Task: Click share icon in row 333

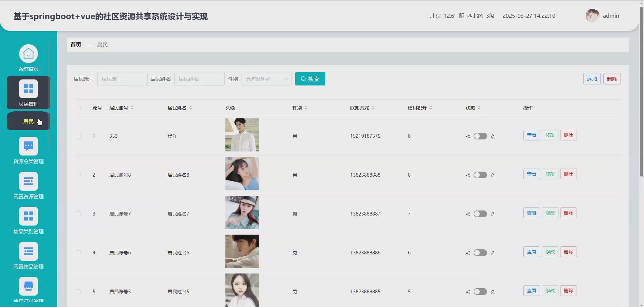Action: (468, 136)
